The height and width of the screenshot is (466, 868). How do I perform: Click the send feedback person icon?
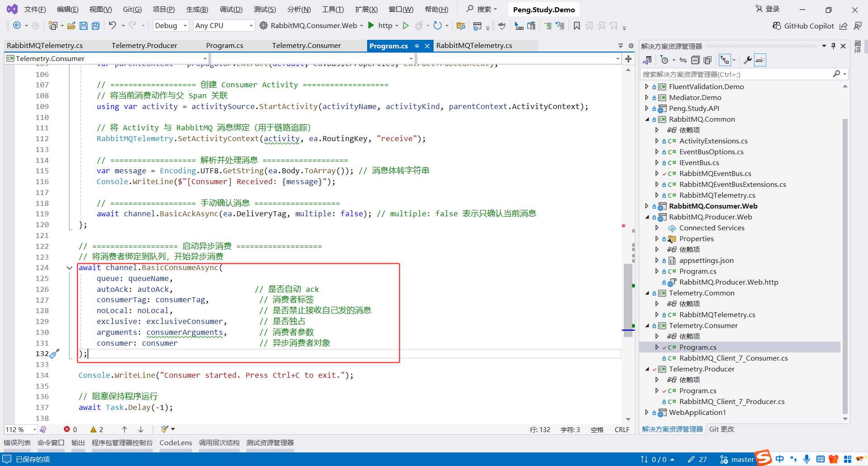pyautogui.click(x=858, y=26)
